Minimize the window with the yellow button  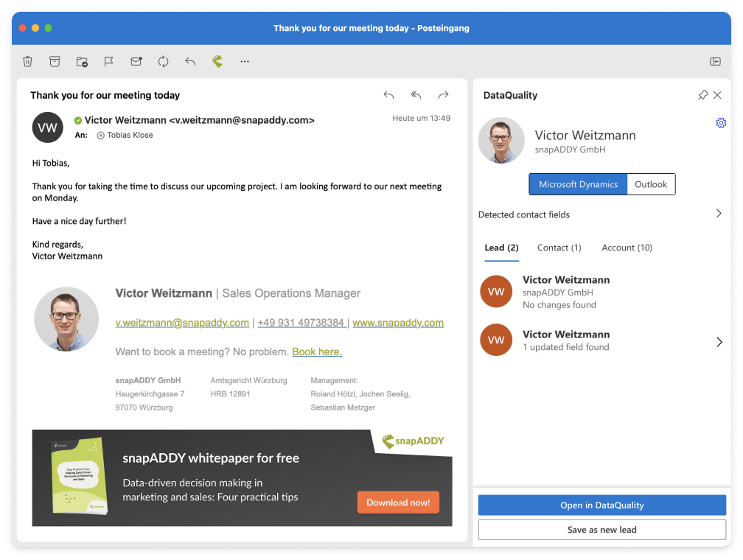tap(35, 28)
